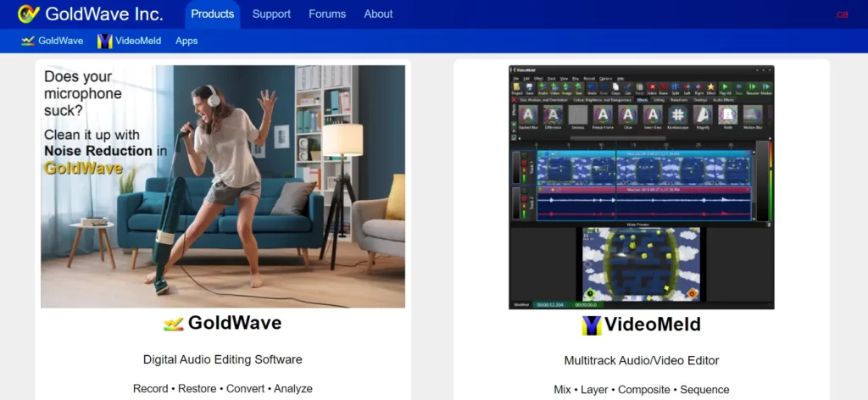Open the About navigation item
Screen dimensions: 868x400
coord(378,14)
